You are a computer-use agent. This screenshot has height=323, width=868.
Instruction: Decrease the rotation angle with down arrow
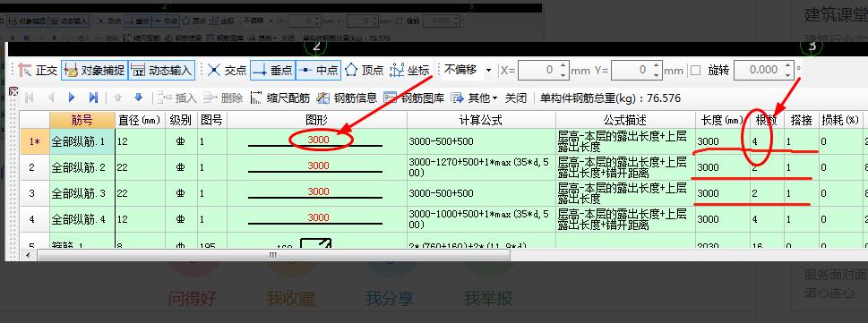[x=789, y=74]
